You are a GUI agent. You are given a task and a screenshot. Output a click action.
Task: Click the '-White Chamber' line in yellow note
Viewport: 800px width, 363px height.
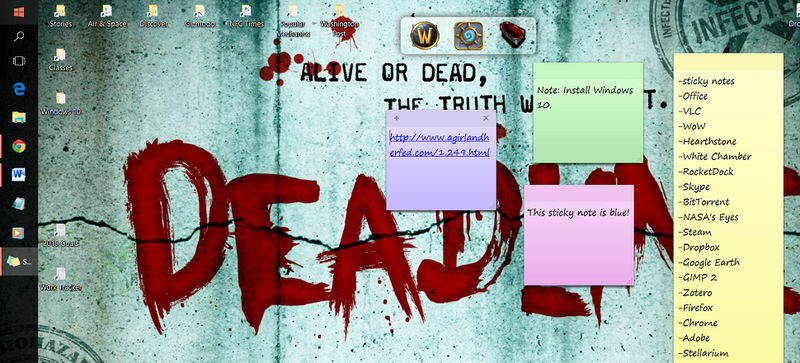[x=715, y=156]
